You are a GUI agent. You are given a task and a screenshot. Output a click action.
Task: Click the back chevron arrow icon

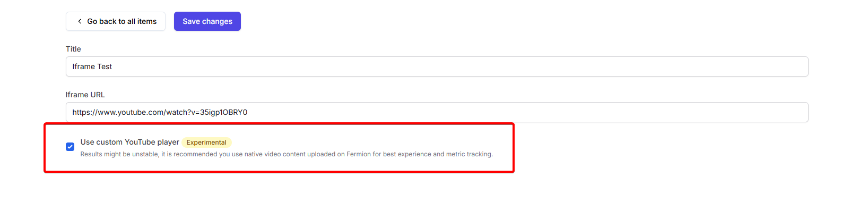[80, 21]
